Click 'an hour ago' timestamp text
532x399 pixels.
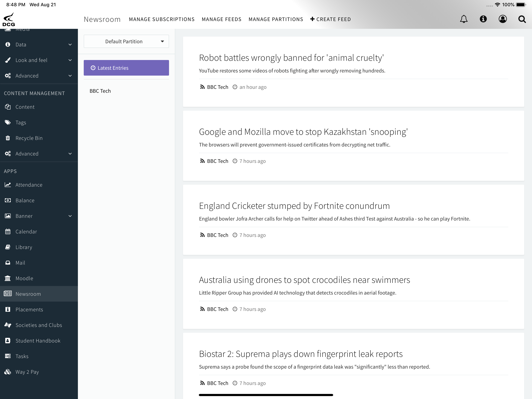point(253,87)
